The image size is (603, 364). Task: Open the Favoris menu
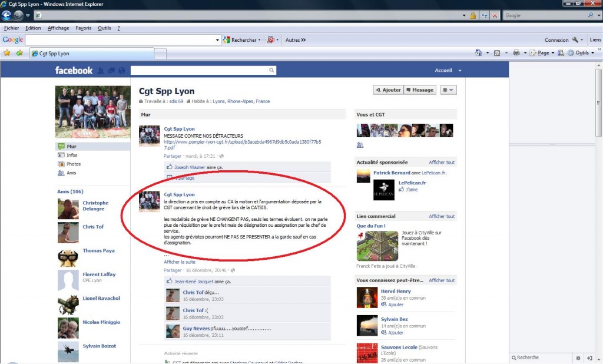[84, 28]
